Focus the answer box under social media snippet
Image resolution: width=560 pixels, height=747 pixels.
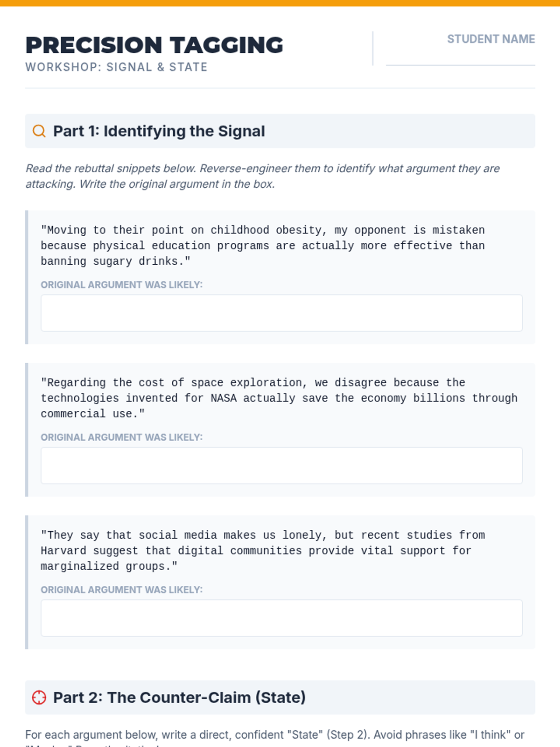[x=281, y=618]
